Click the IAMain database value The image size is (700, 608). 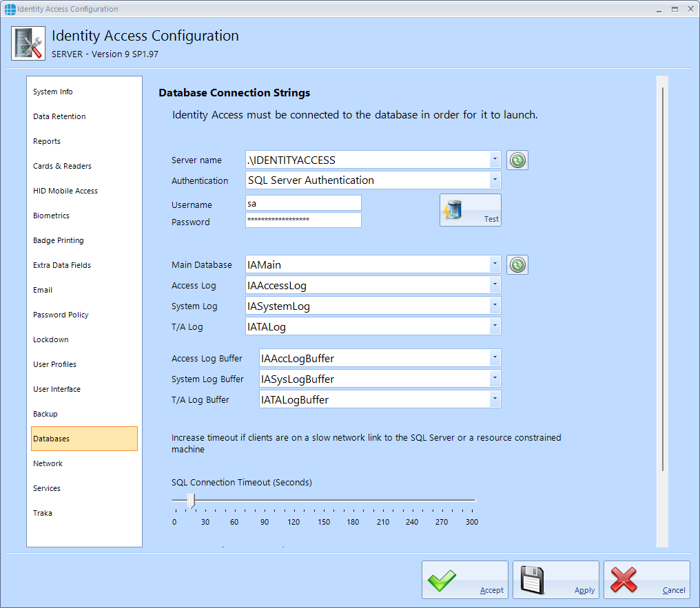pyautogui.click(x=265, y=265)
